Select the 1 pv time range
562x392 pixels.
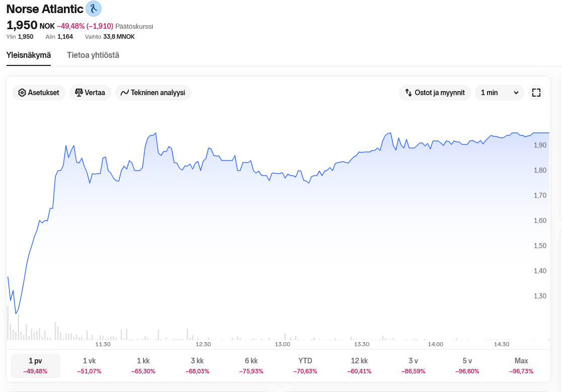(x=35, y=365)
